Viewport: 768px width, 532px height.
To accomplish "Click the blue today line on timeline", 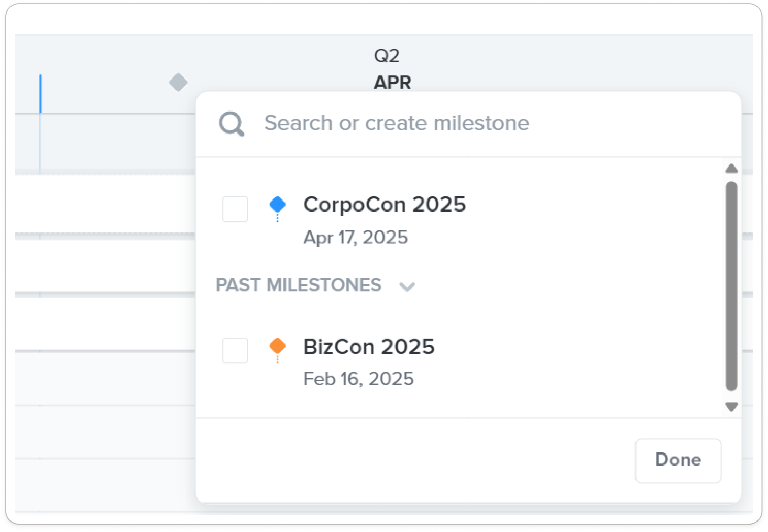I will [40, 94].
